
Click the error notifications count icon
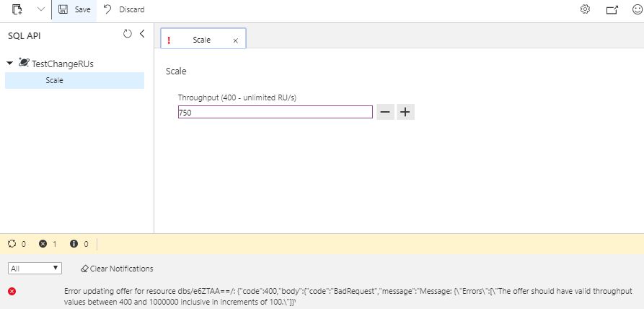coord(43,244)
